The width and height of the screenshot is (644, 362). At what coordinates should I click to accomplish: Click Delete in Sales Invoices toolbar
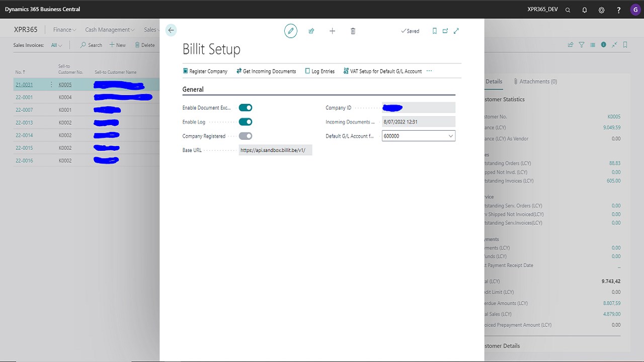(x=145, y=45)
